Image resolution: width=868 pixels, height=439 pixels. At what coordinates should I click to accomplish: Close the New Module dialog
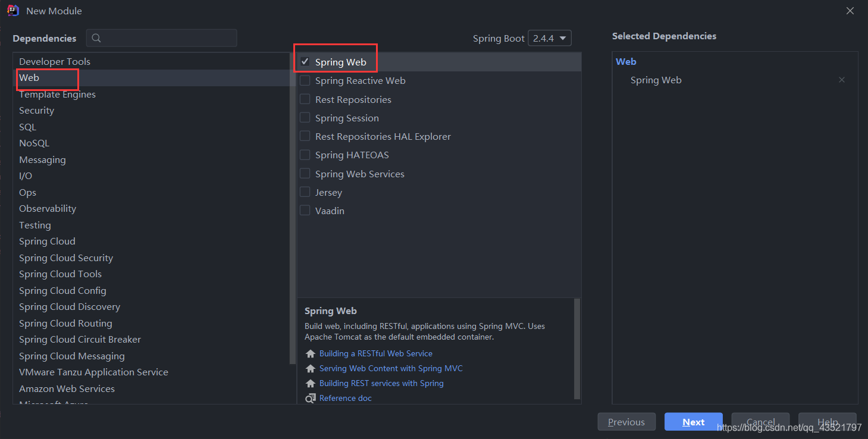[x=850, y=11]
